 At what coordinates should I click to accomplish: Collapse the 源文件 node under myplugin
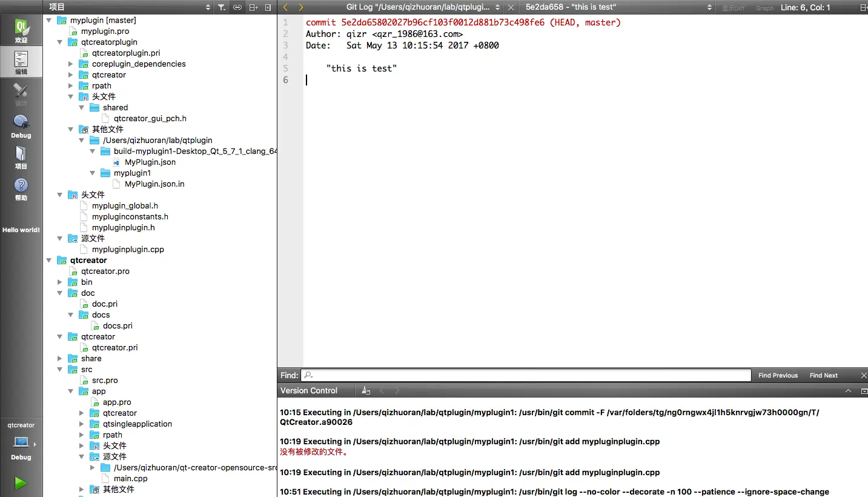[x=60, y=238]
